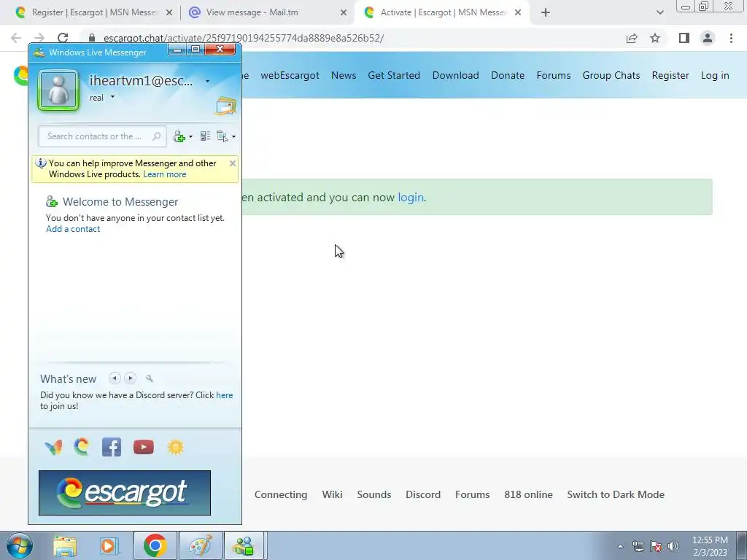Open News in Escargot navigation
The image size is (747, 560).
pos(344,75)
